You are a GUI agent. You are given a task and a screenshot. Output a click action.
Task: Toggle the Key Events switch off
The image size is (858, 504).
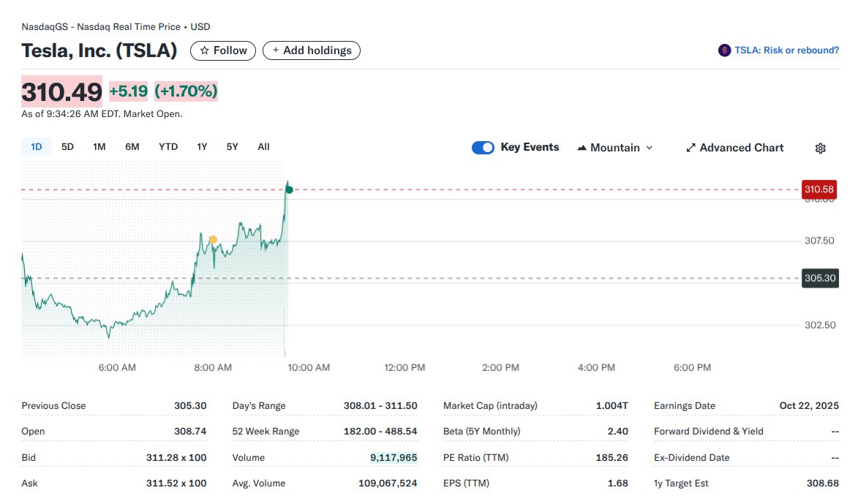(x=483, y=148)
